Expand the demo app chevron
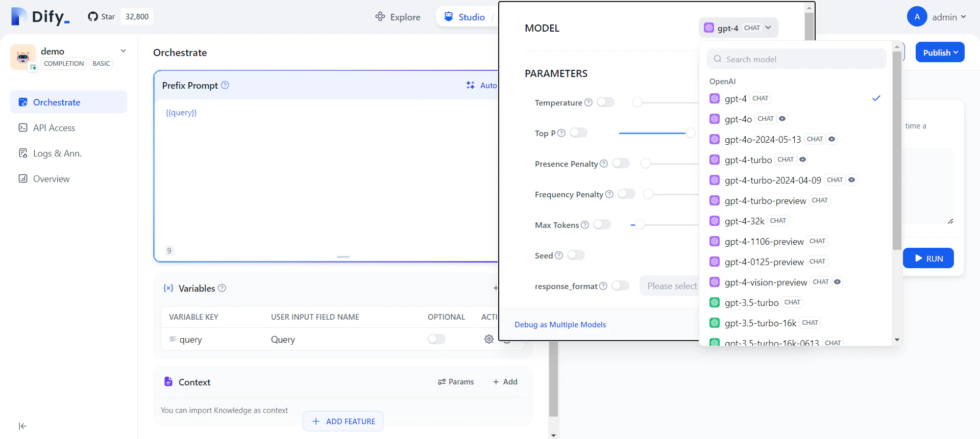This screenshot has height=439, width=980. [123, 51]
